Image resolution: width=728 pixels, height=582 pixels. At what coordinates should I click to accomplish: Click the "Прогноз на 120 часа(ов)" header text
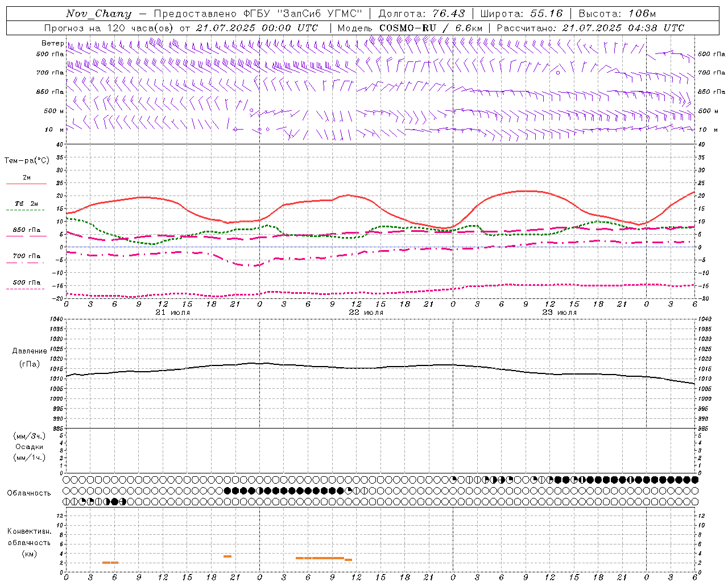(x=110, y=28)
